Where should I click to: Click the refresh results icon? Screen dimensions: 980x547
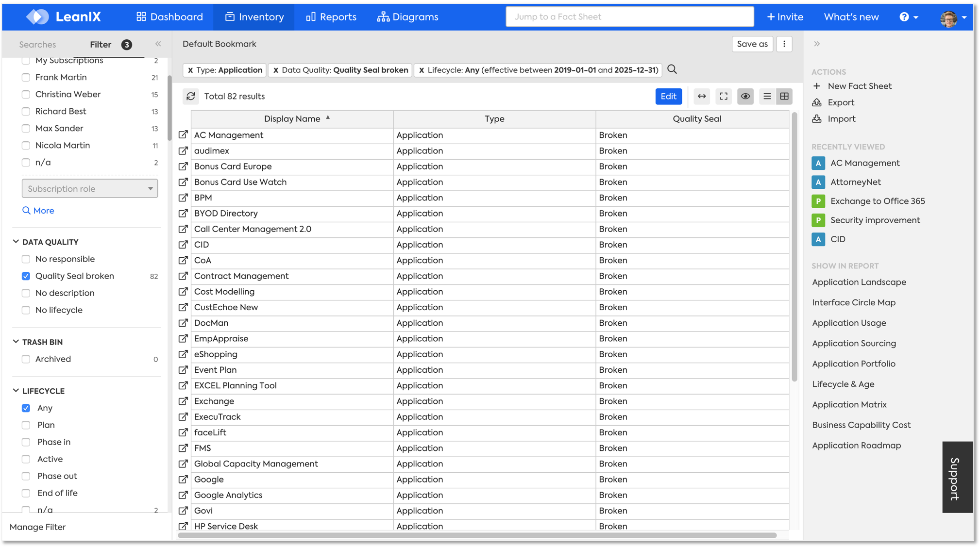191,96
